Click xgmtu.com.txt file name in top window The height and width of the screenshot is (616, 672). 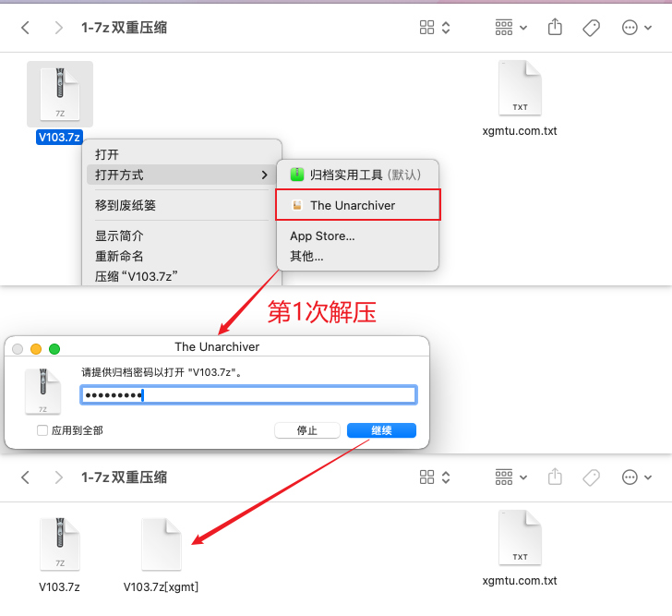[520, 131]
